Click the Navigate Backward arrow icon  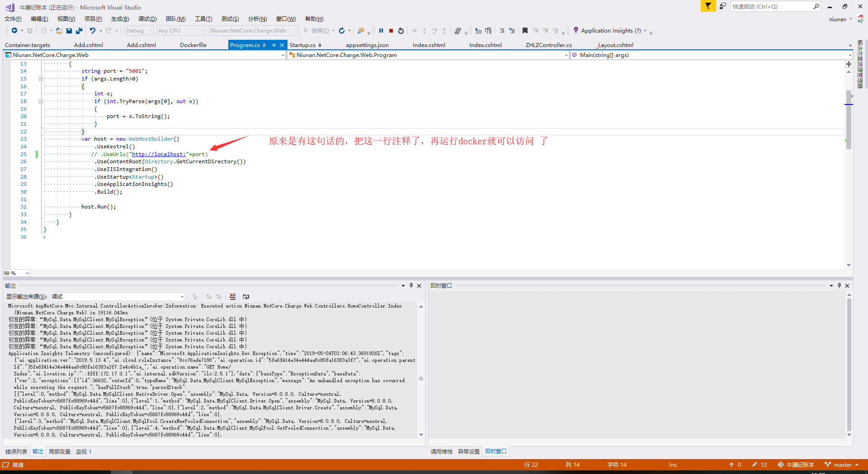tap(14, 31)
